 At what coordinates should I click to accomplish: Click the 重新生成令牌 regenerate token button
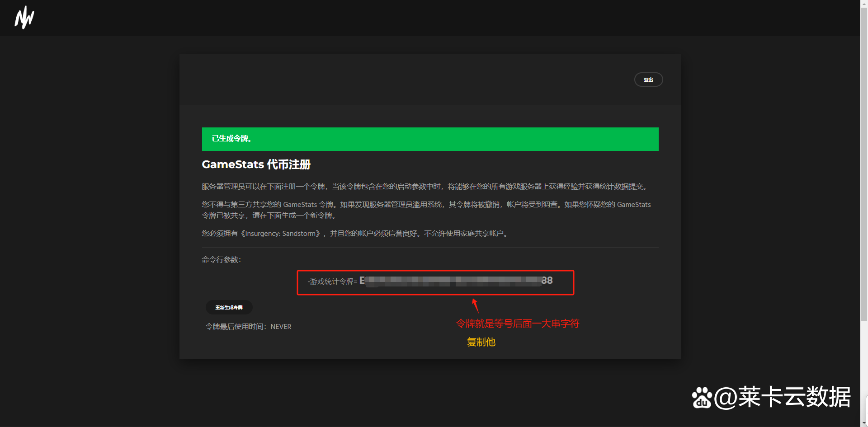point(229,307)
